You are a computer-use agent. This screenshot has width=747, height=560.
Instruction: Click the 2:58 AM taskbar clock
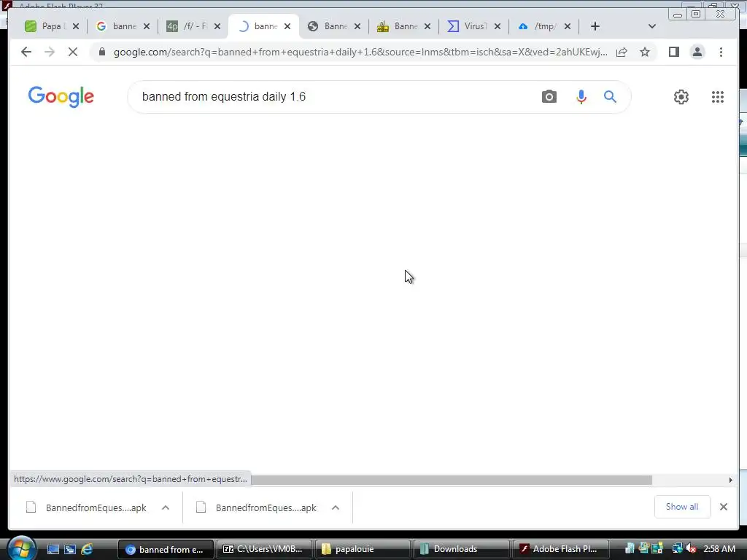click(719, 549)
